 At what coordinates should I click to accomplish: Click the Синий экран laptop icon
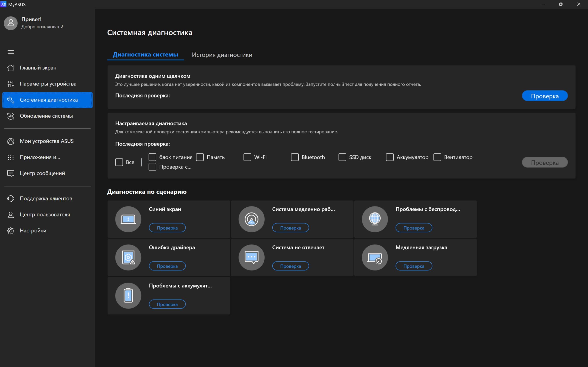point(128,219)
